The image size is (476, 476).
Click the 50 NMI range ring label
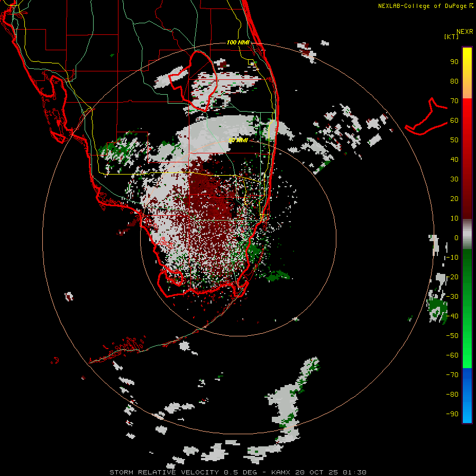238,140
